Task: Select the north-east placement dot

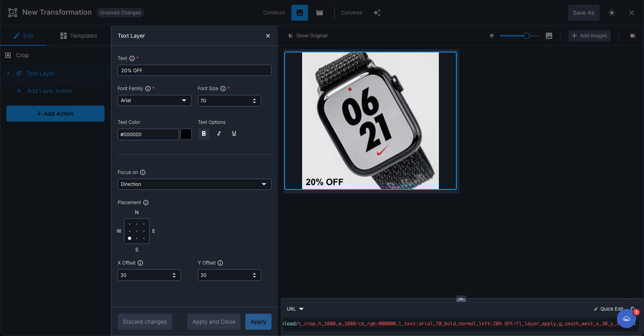Action: tap(144, 224)
